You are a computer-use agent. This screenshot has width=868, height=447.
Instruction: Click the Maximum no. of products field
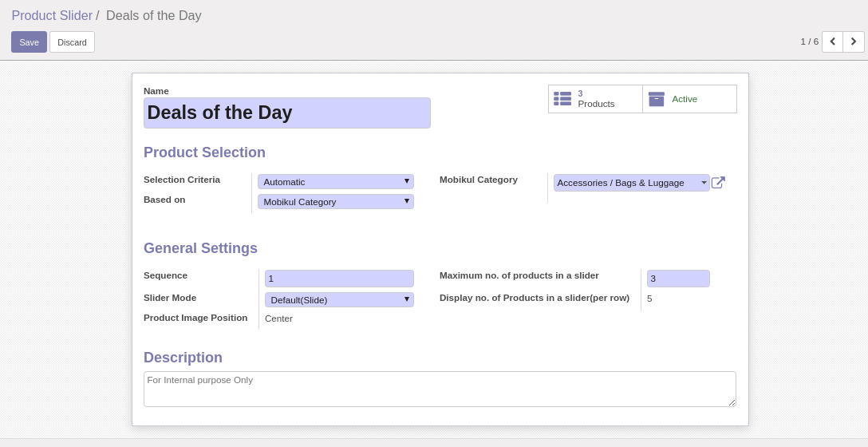[x=678, y=279]
